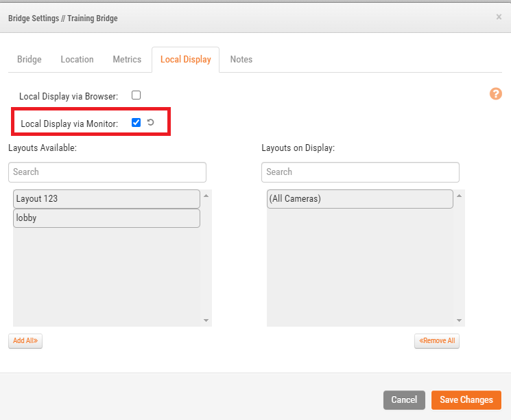Open the Location tab
The width and height of the screenshot is (511, 420).
[x=78, y=59]
